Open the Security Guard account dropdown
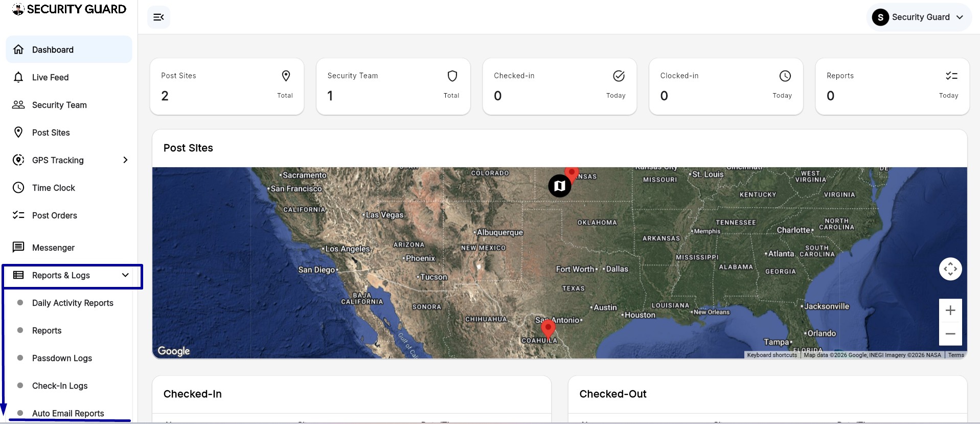Screen dimensions: 980x424 pos(919,17)
